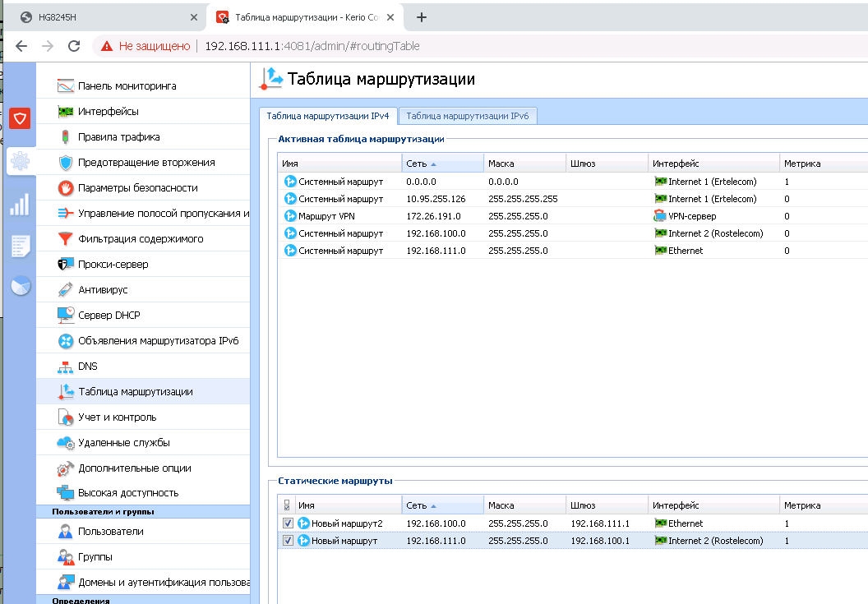Click the Фильтрация содержимого funnel icon
868x604 pixels.
[x=65, y=238]
